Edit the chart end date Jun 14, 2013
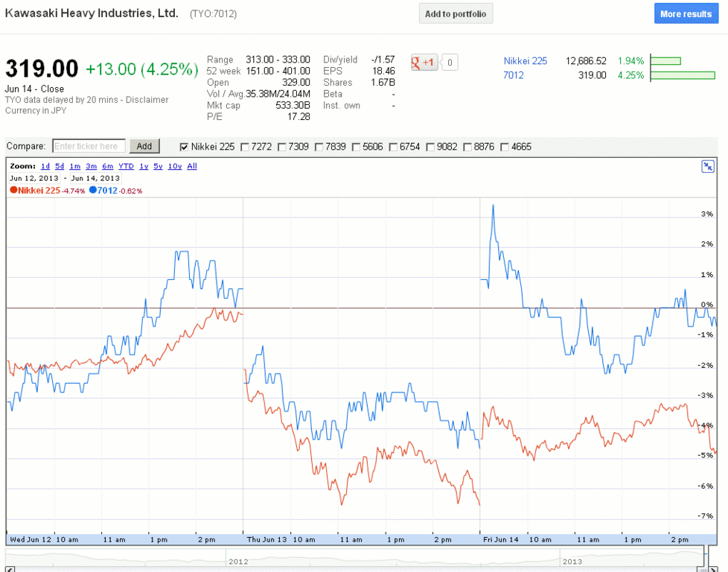 (x=95, y=178)
